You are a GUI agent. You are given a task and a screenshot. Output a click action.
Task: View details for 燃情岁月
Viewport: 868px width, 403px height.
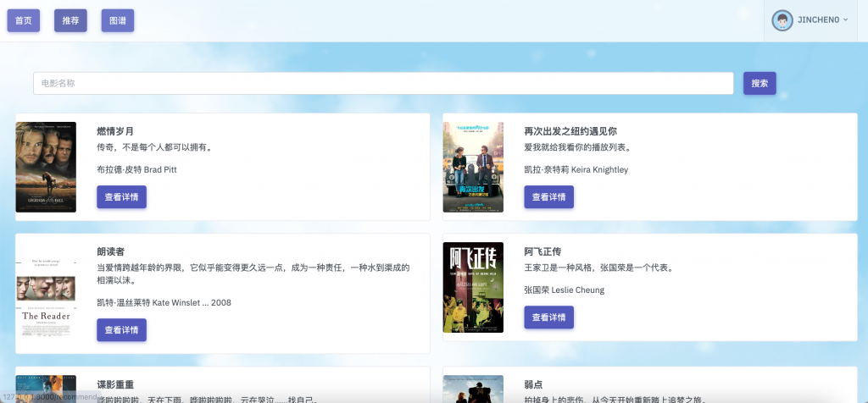pos(122,196)
